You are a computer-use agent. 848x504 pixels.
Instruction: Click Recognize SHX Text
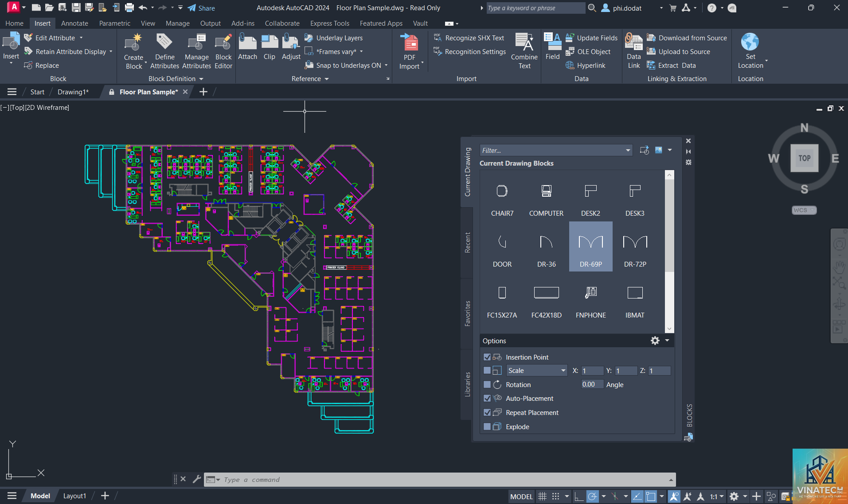[x=469, y=38]
